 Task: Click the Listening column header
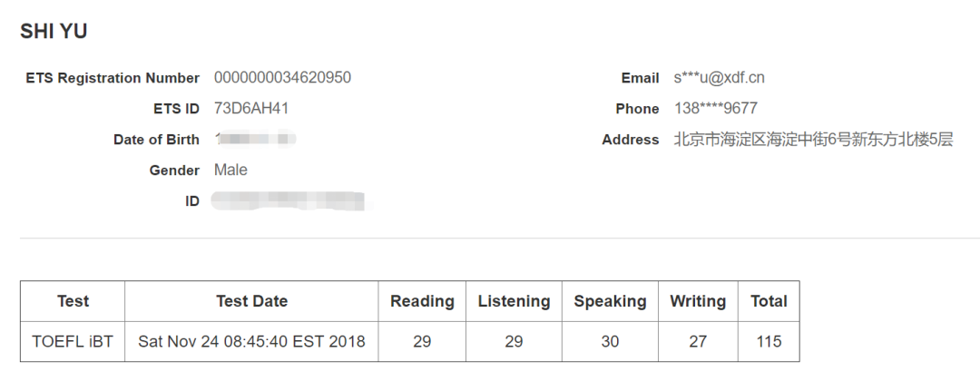[x=514, y=301]
